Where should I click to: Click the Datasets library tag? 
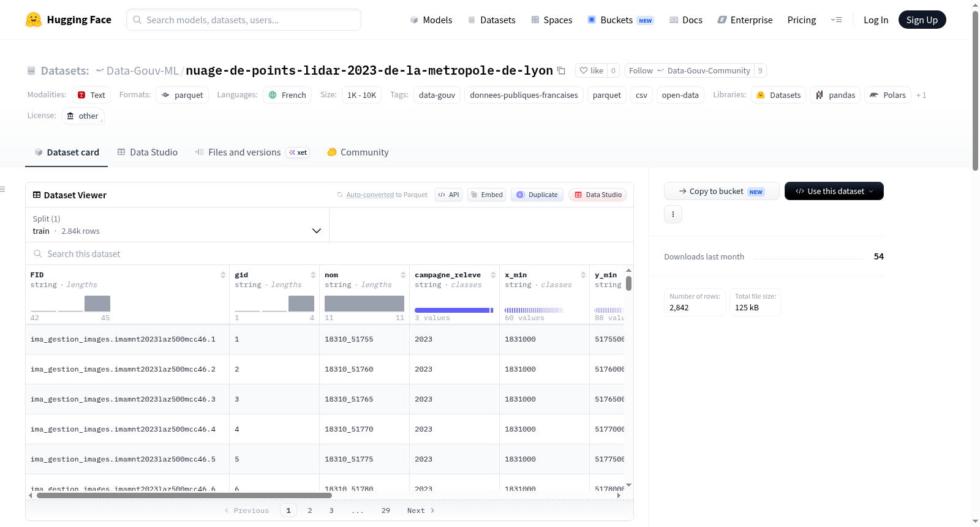(x=778, y=95)
